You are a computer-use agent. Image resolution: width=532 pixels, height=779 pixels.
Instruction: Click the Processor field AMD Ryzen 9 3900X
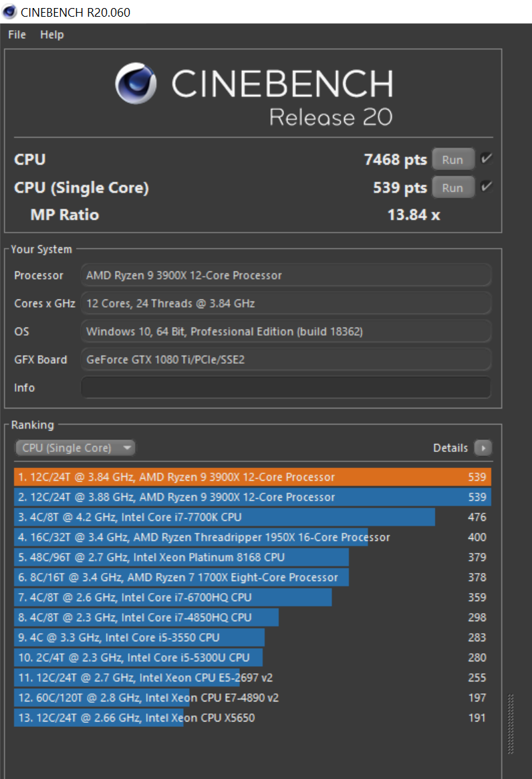coord(286,275)
